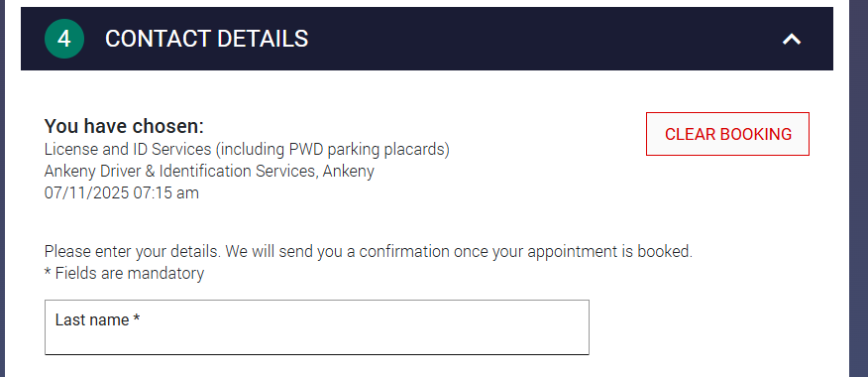This screenshot has width=868, height=377.
Task: Click the 'Last name *' field label
Action: [x=97, y=319]
